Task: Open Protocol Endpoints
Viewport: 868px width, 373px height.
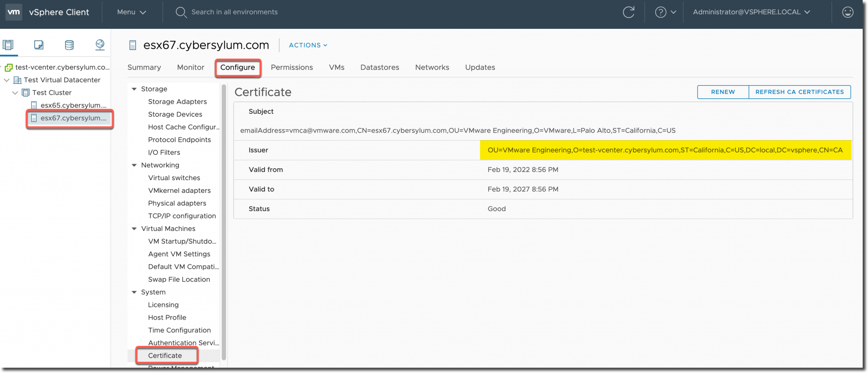Action: pos(179,140)
